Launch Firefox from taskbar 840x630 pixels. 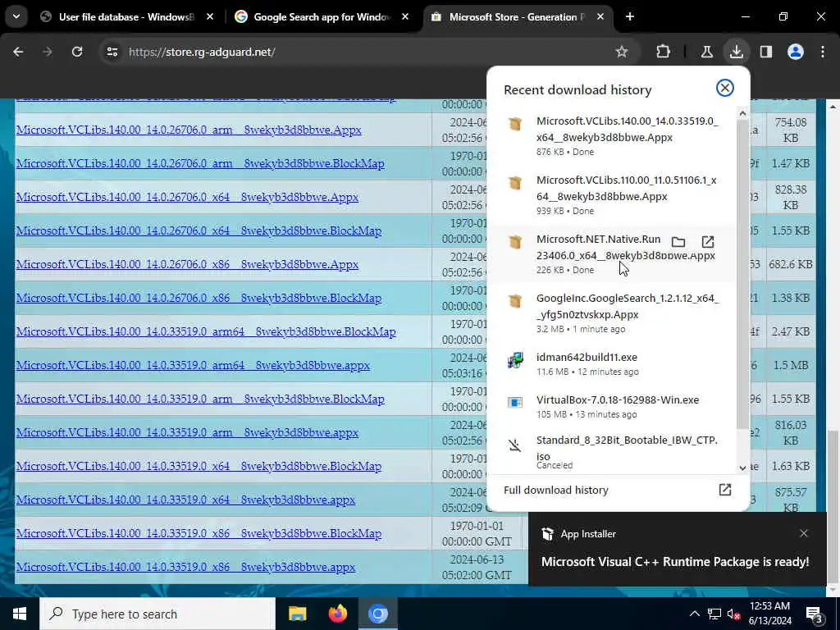point(337,614)
